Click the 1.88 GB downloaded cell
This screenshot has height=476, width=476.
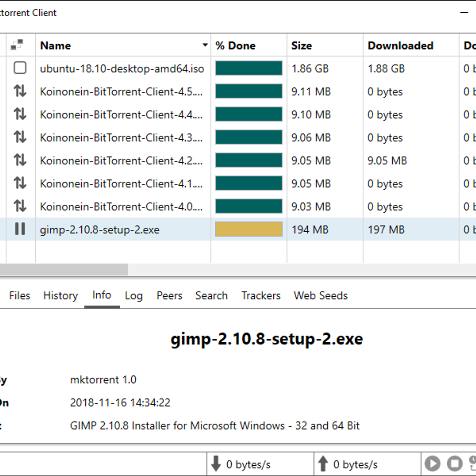pos(386,69)
